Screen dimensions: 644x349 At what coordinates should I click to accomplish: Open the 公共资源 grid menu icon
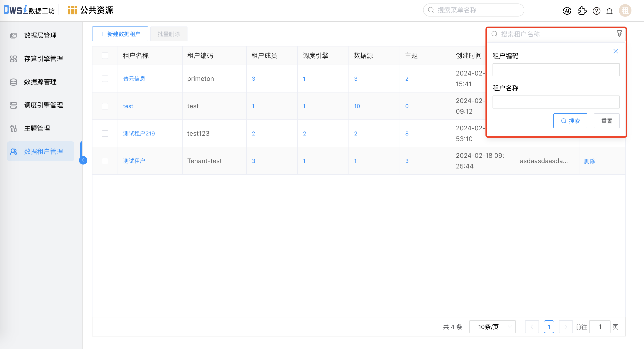(72, 10)
